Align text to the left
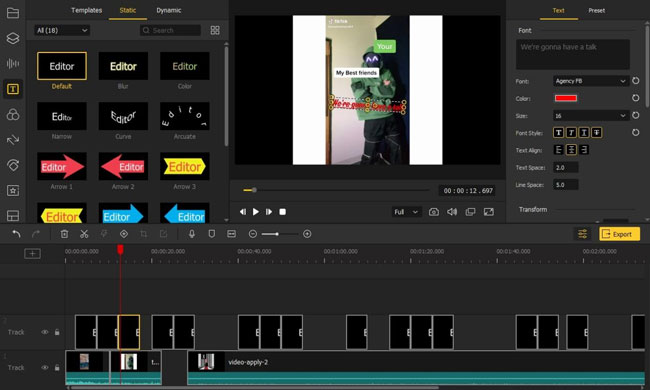This screenshot has height=390, width=650. (558, 150)
